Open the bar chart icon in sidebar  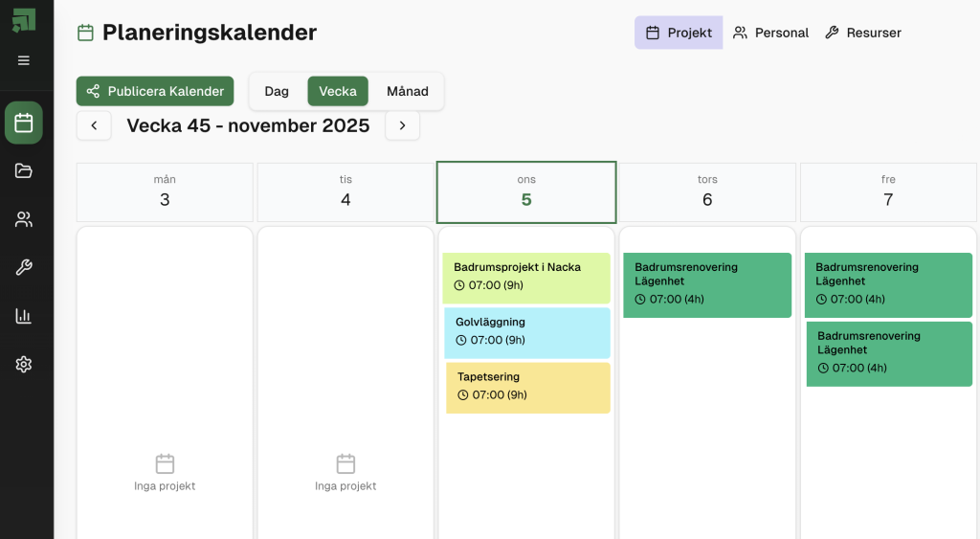pyautogui.click(x=24, y=316)
